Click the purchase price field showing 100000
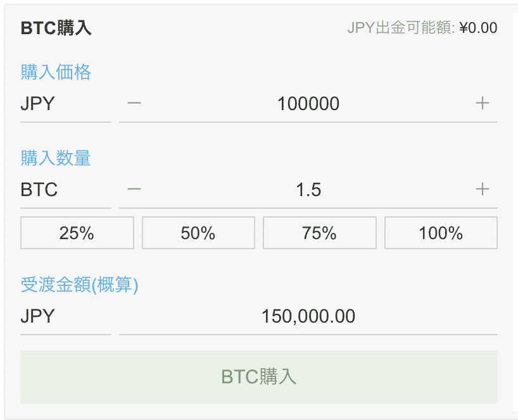The height and width of the screenshot is (420, 518). click(x=308, y=103)
